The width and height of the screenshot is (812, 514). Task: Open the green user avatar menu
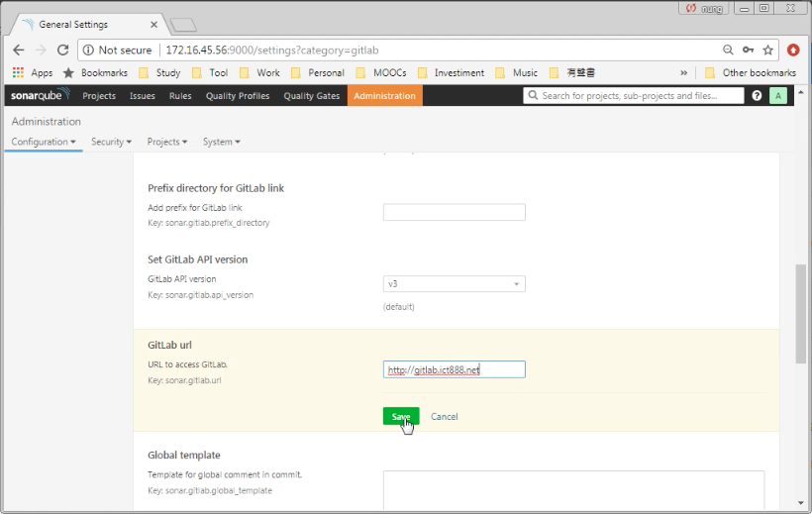(x=777, y=95)
